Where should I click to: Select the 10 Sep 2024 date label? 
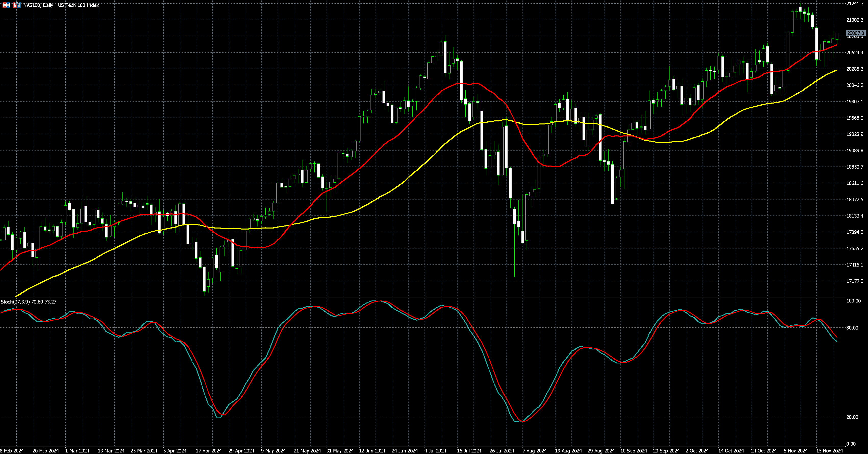point(634,451)
